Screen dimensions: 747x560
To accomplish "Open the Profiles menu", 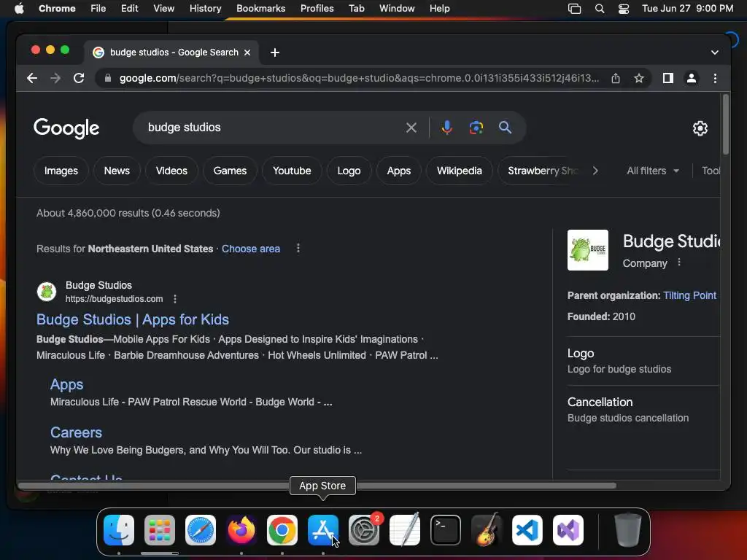I will pyautogui.click(x=317, y=9).
